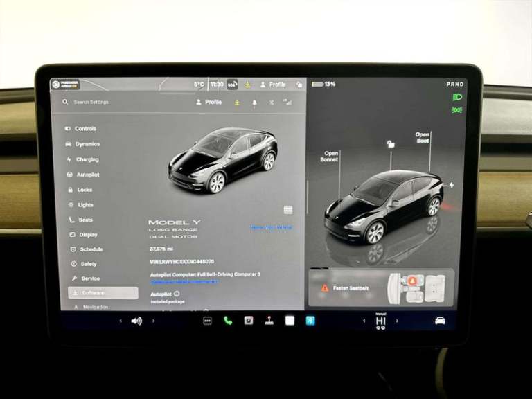The height and width of the screenshot is (399, 532).
Task: Tap the charge port lightning icon
Action: (452, 185)
